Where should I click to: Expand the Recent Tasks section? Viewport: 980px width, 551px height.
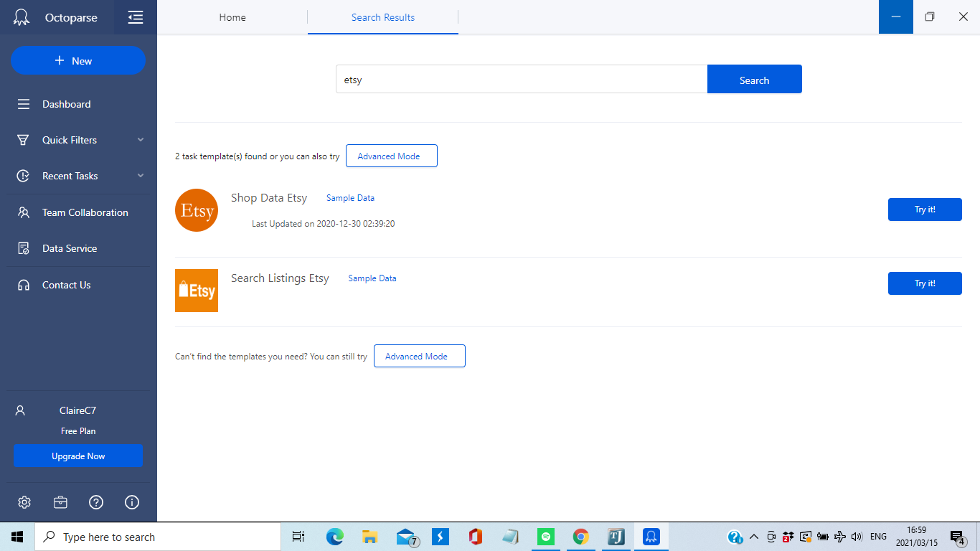click(x=78, y=176)
